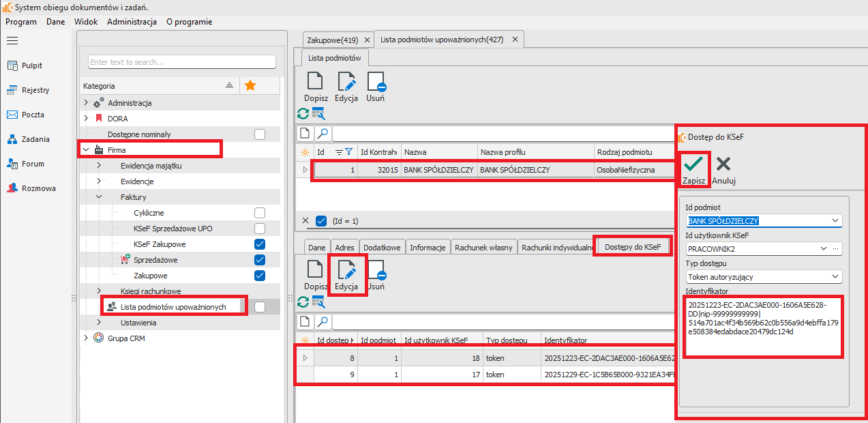868x423 pixels.
Task: Click the ellipsis button next to PRACOWNIK2
Action: pos(836,249)
